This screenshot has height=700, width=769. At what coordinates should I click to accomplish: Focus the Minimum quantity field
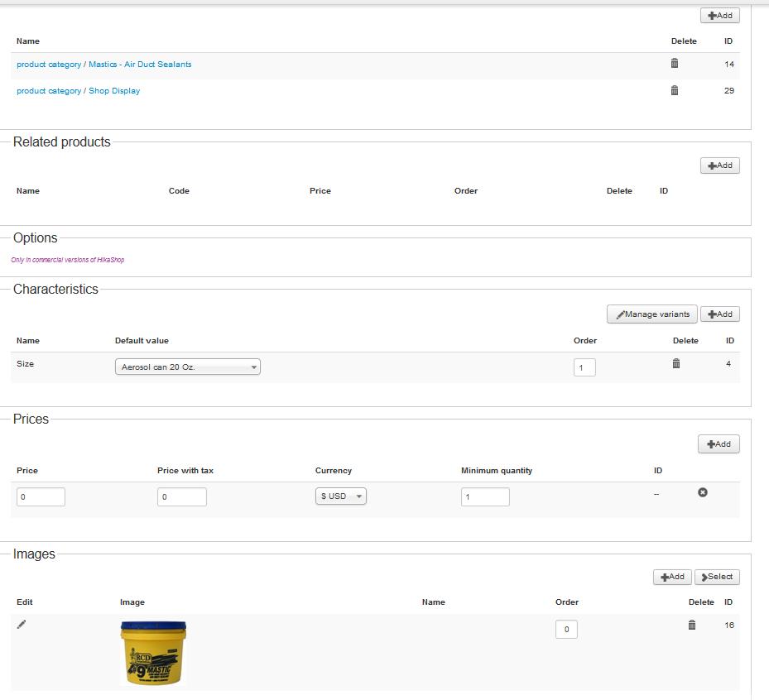click(485, 497)
